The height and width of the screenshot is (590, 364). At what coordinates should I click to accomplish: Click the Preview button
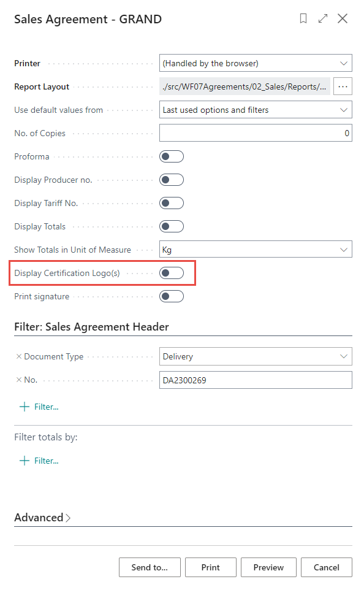[x=268, y=567]
